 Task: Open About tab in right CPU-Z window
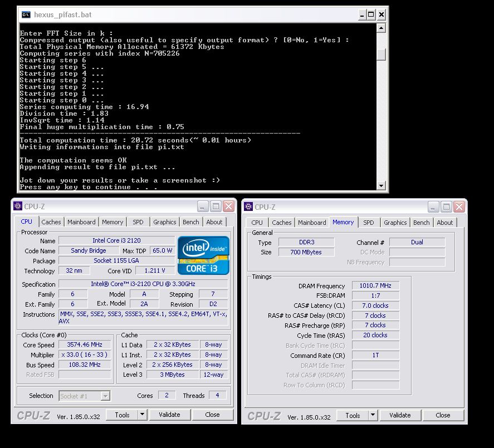445,223
